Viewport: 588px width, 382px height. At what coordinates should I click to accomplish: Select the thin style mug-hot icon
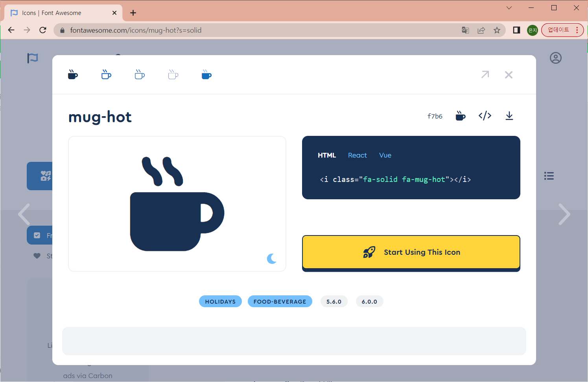click(173, 74)
